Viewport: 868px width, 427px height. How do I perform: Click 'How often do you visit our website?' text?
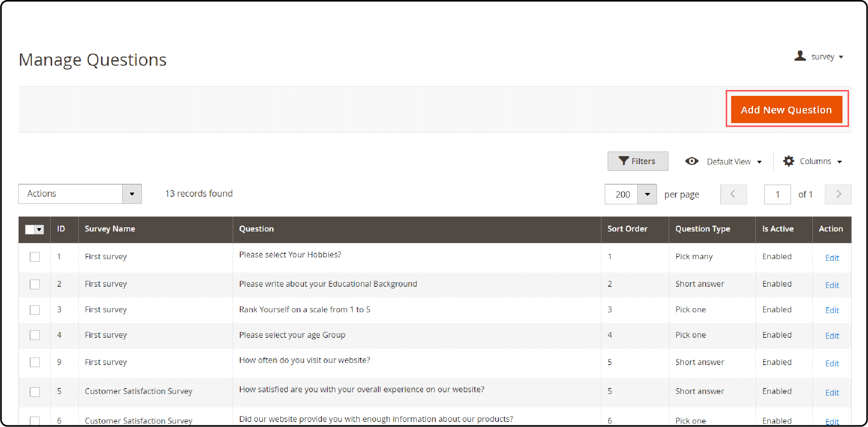tap(305, 360)
